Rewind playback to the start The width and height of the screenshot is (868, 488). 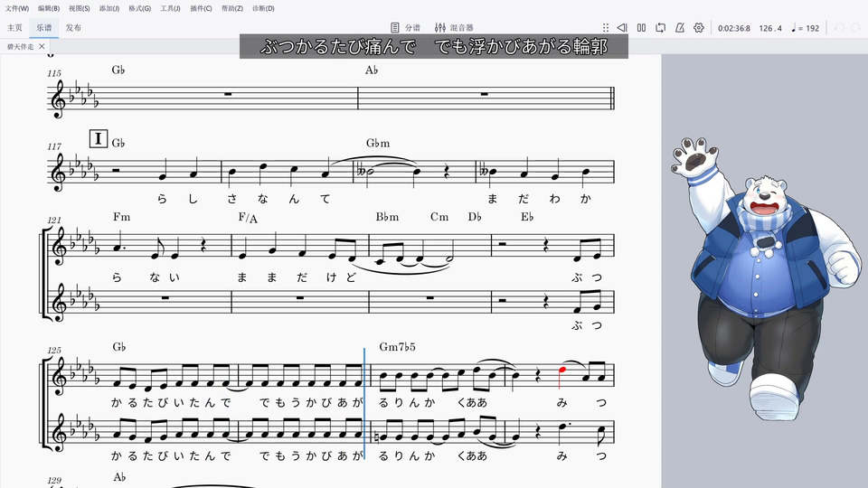click(622, 28)
